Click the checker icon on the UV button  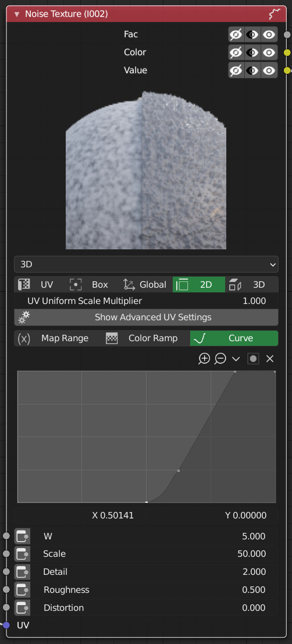tap(24, 285)
